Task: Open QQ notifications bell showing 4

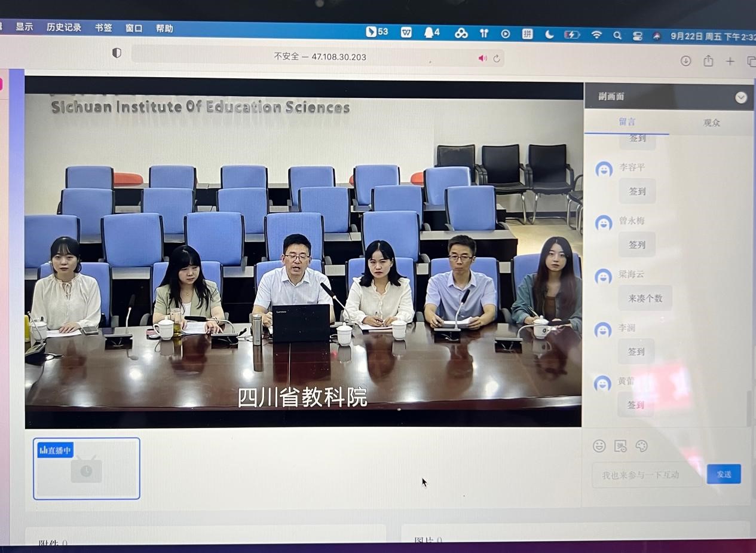Action: 431,33
